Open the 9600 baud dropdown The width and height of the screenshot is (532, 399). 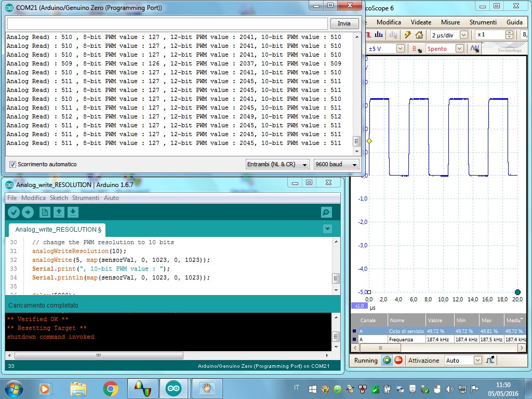(336, 164)
